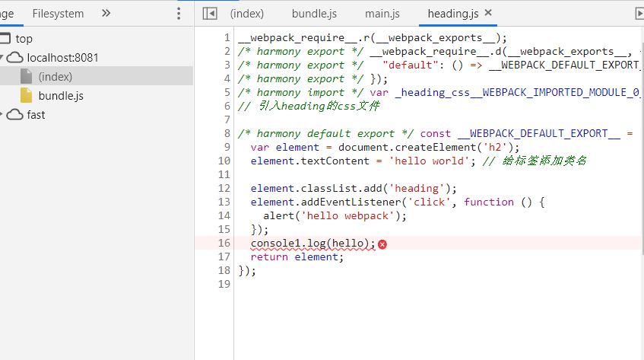Viewport: 644px width, 360px height.
Task: Toggle the debugger sidebar icon at right edge
Action: 639,14
